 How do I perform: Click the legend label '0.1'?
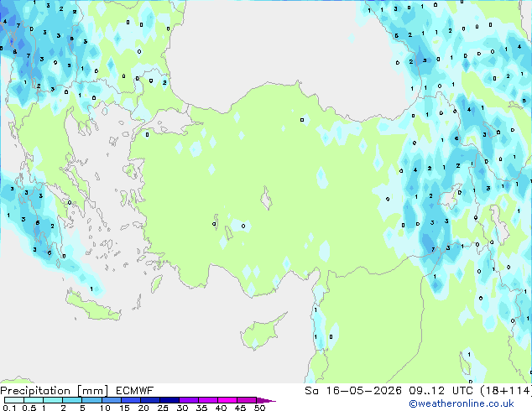tap(9, 408)
